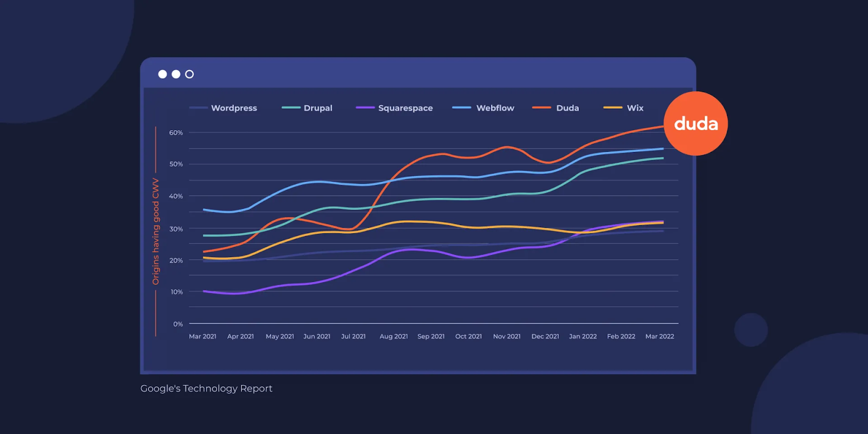Click the 50% y-axis label
Image resolution: width=868 pixels, height=434 pixels.
176,164
